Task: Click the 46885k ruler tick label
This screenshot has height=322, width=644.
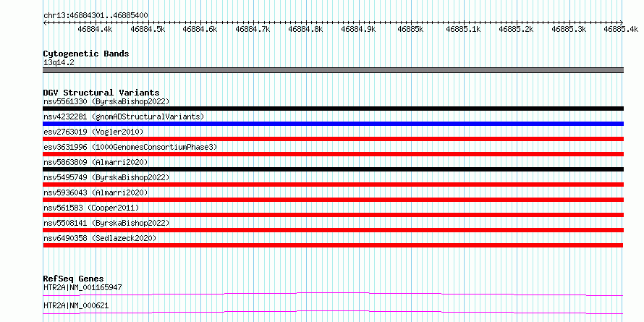Action: click(x=411, y=29)
